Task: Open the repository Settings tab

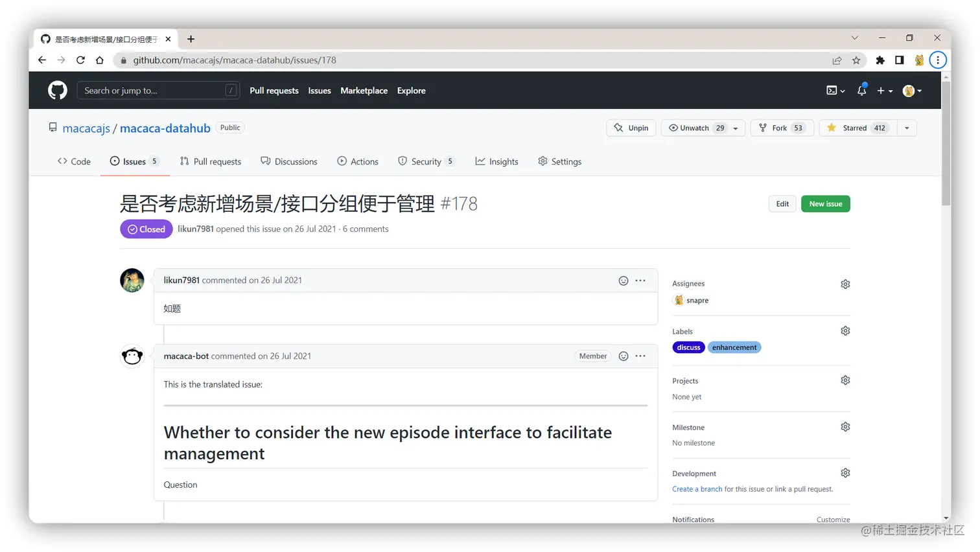Action: click(x=560, y=161)
